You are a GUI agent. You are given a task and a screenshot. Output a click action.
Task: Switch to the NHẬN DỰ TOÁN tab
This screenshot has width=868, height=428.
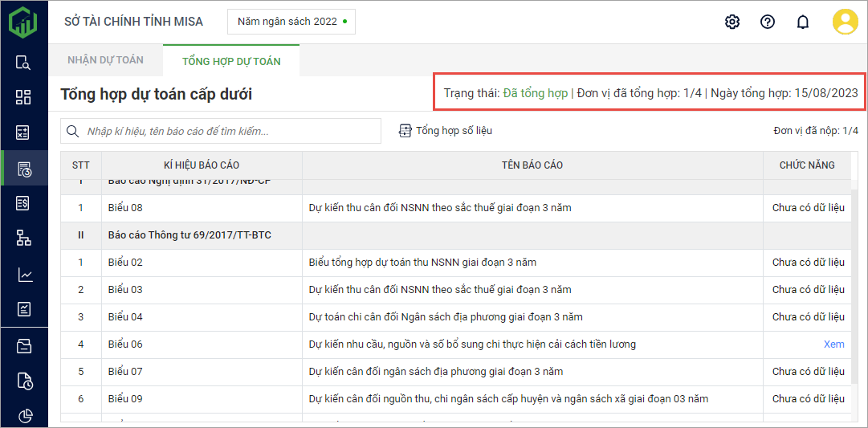click(105, 60)
